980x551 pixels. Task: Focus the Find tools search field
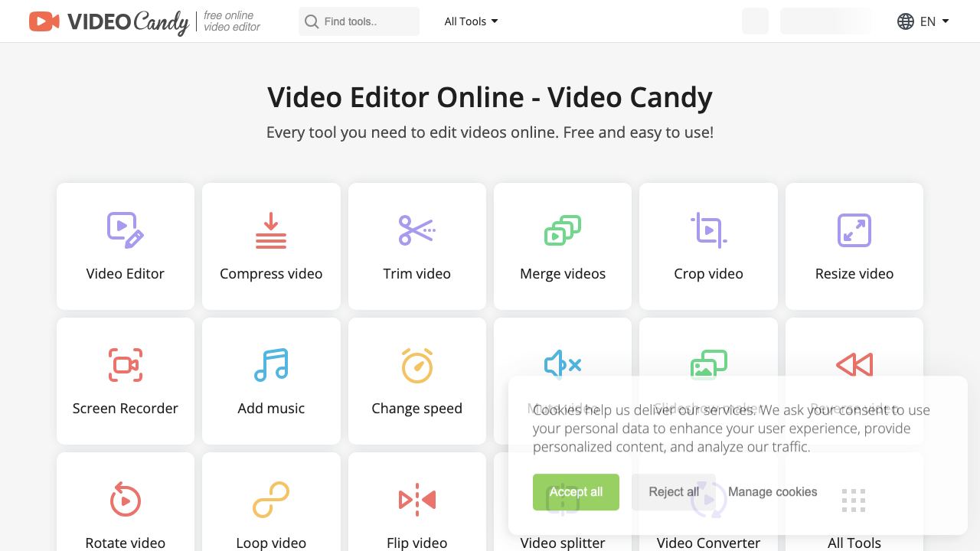pos(359,21)
